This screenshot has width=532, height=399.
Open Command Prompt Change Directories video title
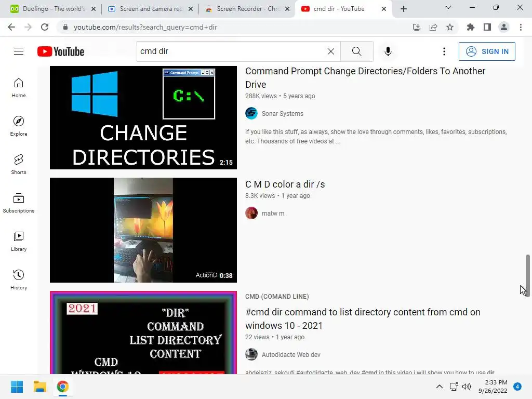(365, 78)
